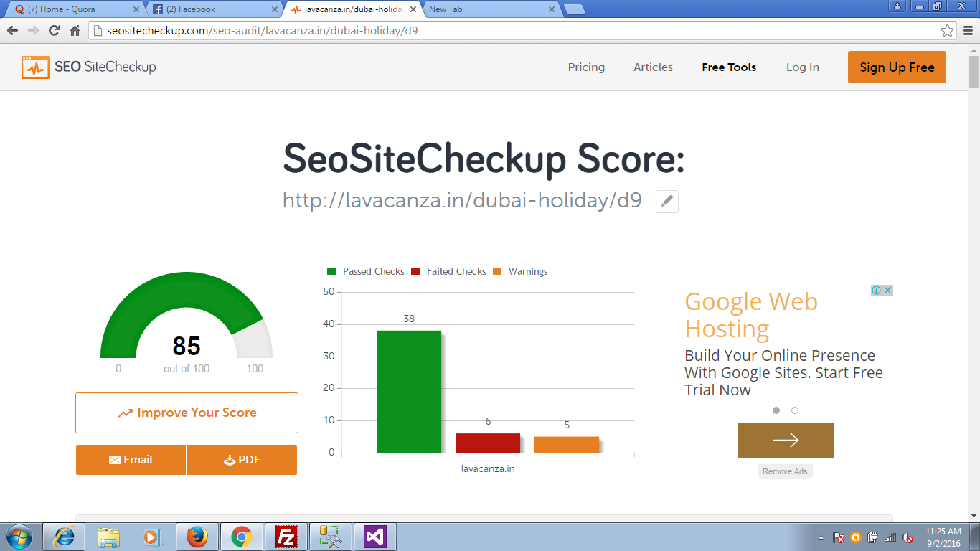Click the Log In link
The height and width of the screenshot is (551, 980).
pos(802,67)
